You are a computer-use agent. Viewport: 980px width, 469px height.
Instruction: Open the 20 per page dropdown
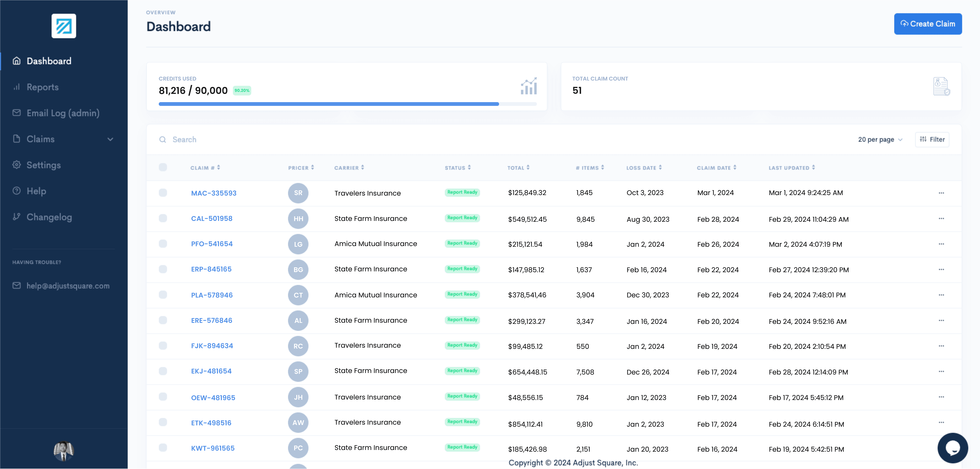click(x=880, y=140)
